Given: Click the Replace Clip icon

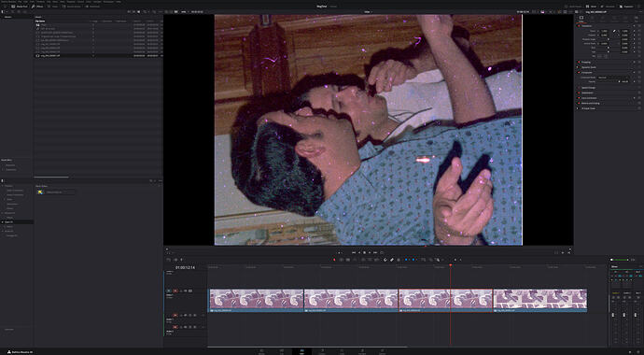Looking at the screenshot, I should point(376,260).
